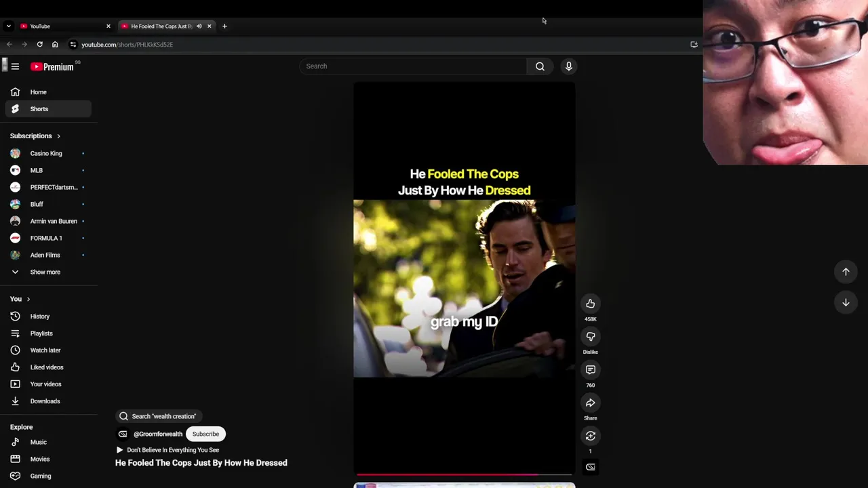Open FORMULA 1 channel subscription
Viewport: 868px width, 488px height.
(48, 238)
